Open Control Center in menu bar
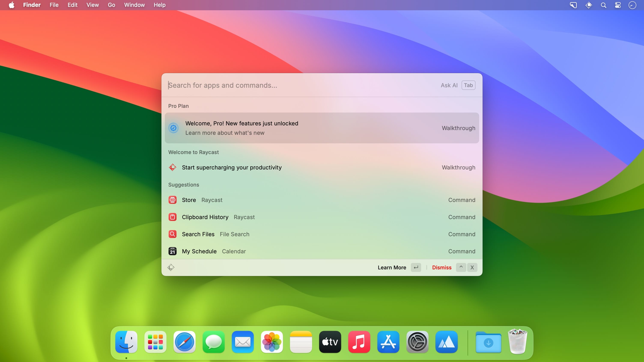Image resolution: width=644 pixels, height=362 pixels. point(618,5)
